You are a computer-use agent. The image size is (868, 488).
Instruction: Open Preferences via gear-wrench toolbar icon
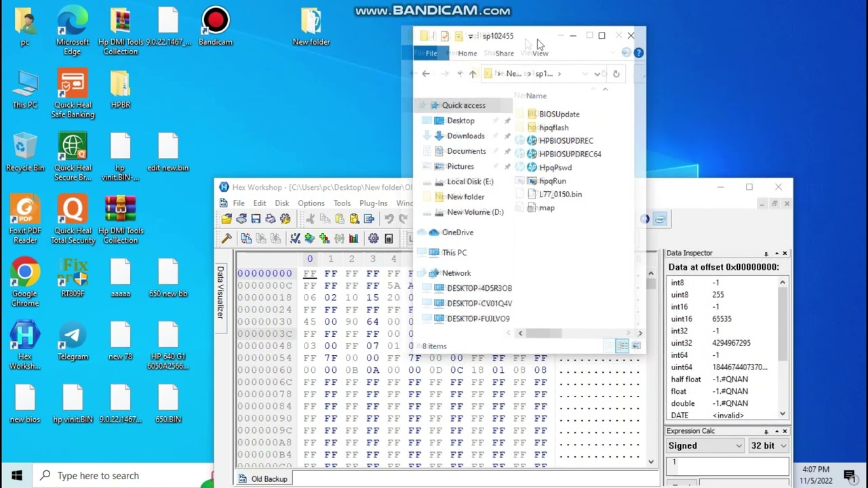(285, 219)
